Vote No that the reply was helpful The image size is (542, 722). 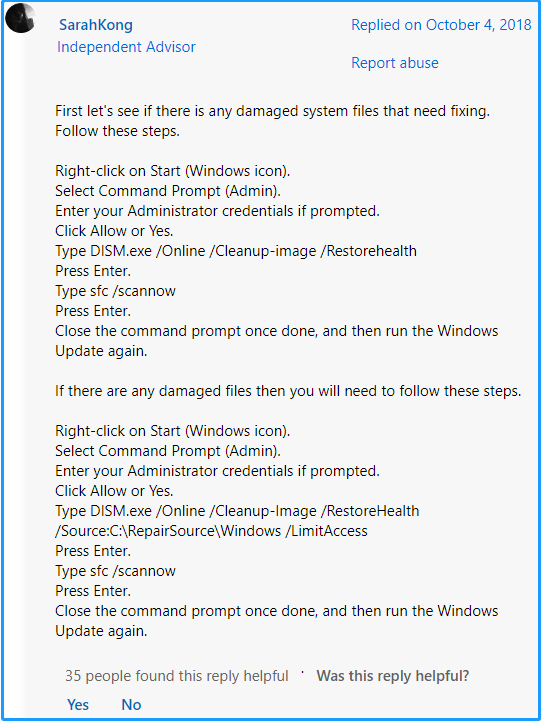pos(131,705)
